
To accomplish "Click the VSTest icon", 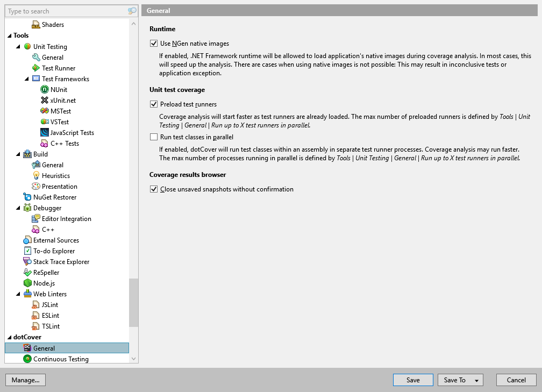I will pyautogui.click(x=44, y=122).
